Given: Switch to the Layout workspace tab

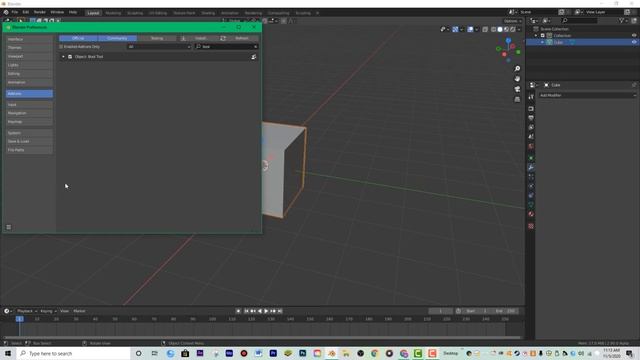Looking at the screenshot, I should [x=93, y=13].
